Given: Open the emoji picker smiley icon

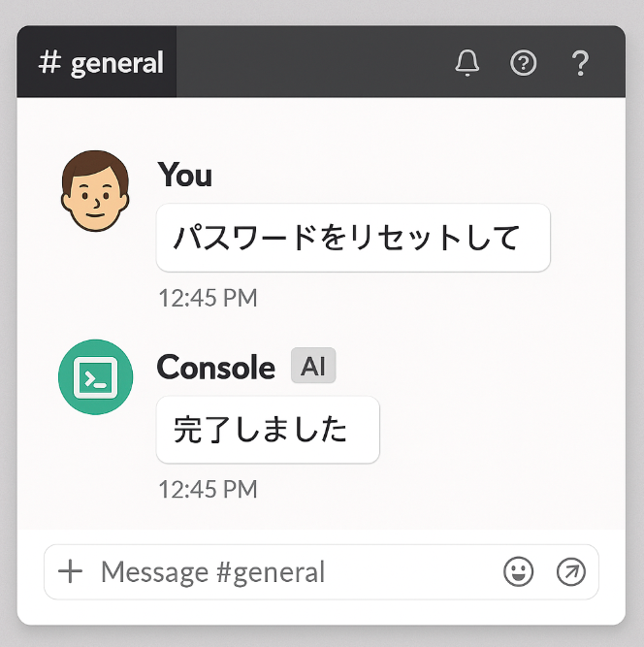Looking at the screenshot, I should pyautogui.click(x=519, y=572).
